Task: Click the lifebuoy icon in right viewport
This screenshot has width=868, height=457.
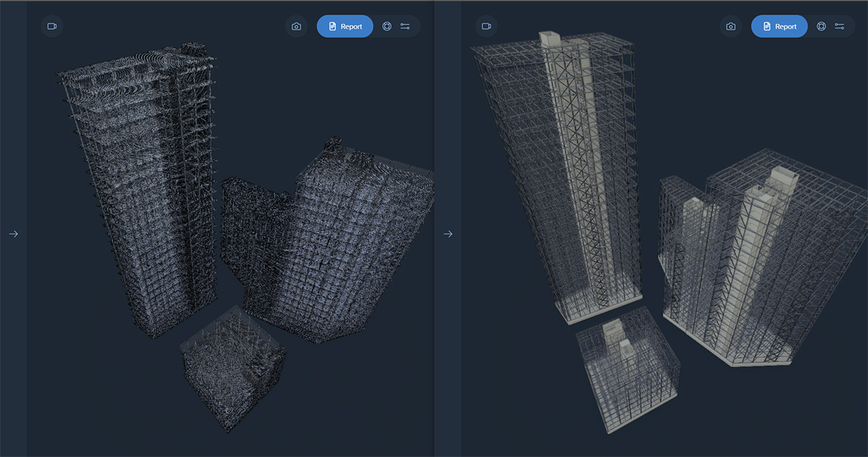Action: pos(821,26)
